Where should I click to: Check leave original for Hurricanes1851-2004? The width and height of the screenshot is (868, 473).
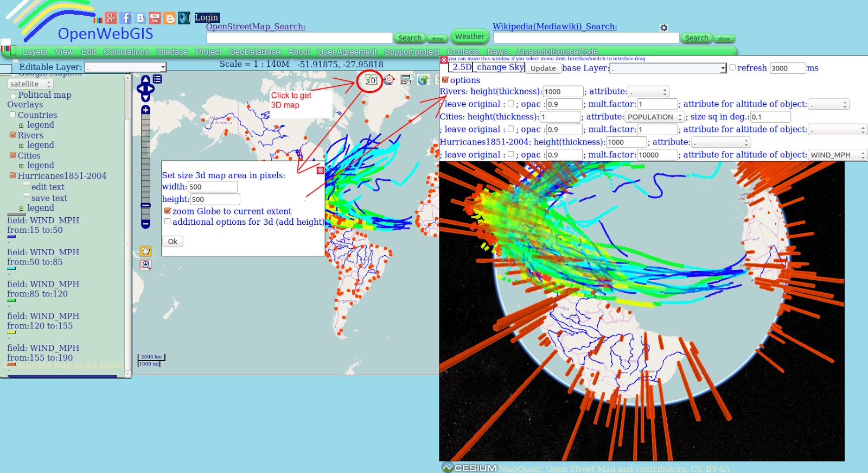tap(510, 154)
